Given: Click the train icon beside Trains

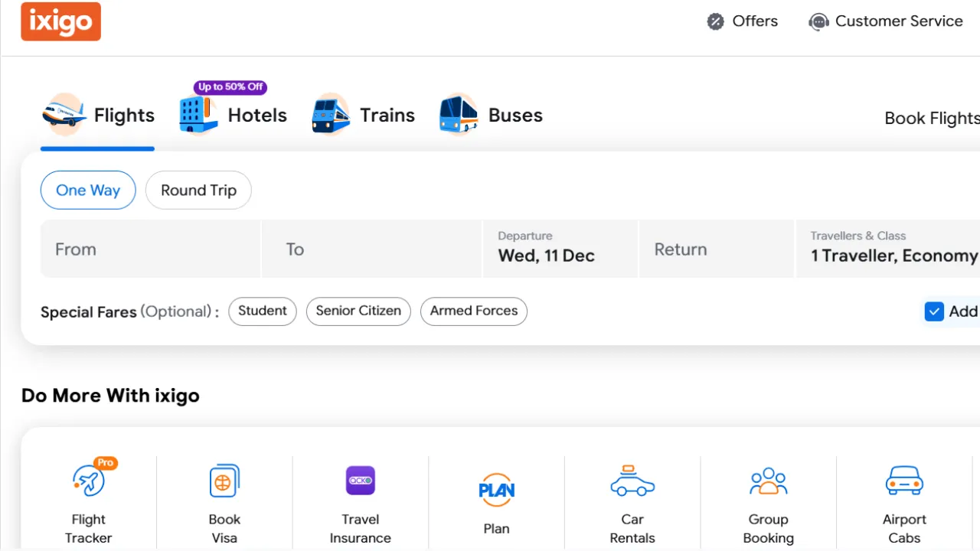Looking at the screenshot, I should click(331, 115).
